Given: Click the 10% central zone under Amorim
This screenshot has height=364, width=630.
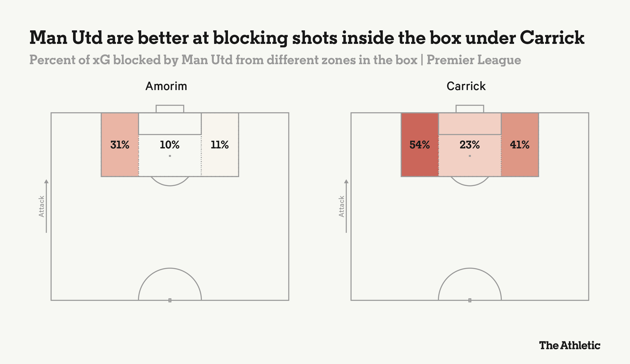Looking at the screenshot, I should tap(170, 155).
